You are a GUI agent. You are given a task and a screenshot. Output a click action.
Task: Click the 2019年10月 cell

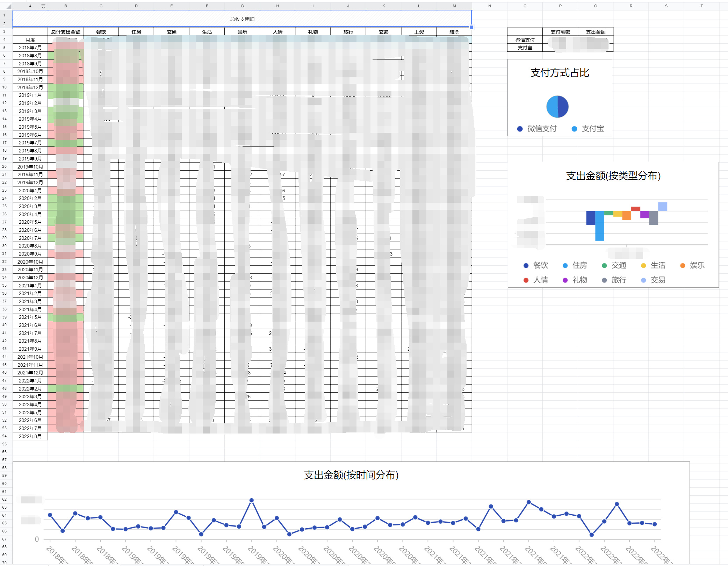pos(30,167)
